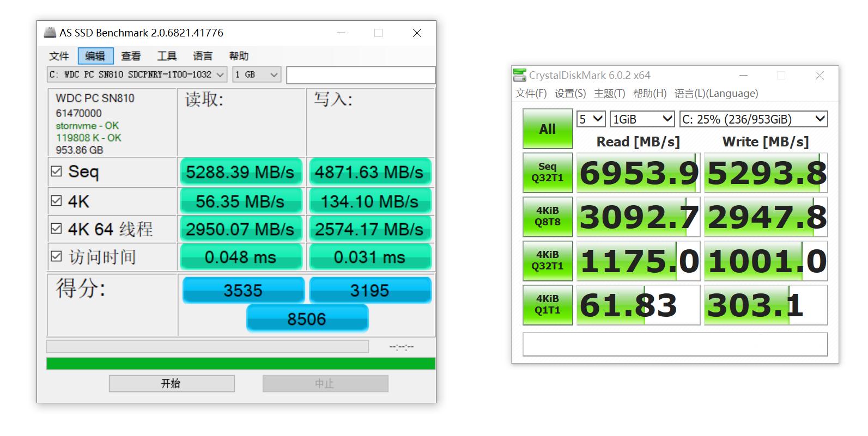Viewport: 868px width, 436px height.
Task: Open the 设置(S) menu in CrystalDiskMark
Action: tap(570, 94)
